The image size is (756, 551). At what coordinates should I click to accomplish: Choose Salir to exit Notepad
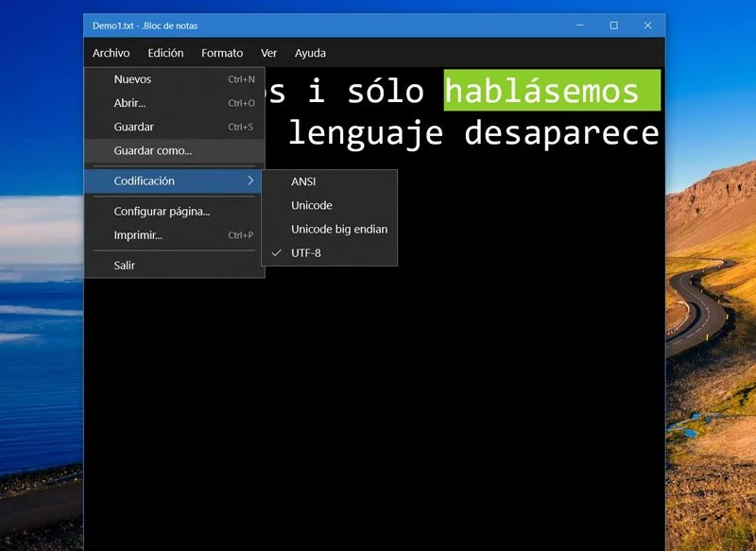[125, 266]
